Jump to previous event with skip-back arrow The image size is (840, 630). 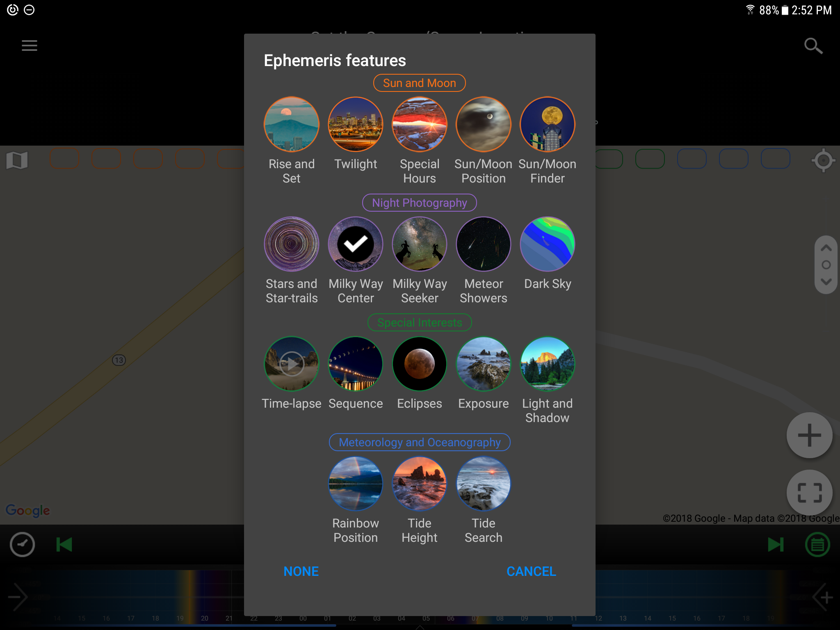click(x=64, y=545)
